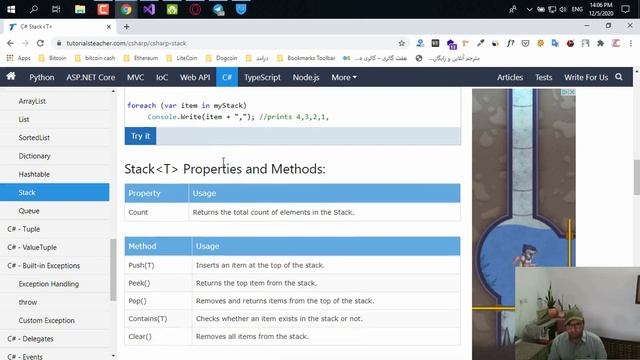This screenshot has height=360, width=640.
Task: Open the bitcoin cash bookmarks folder
Action: pos(95,58)
